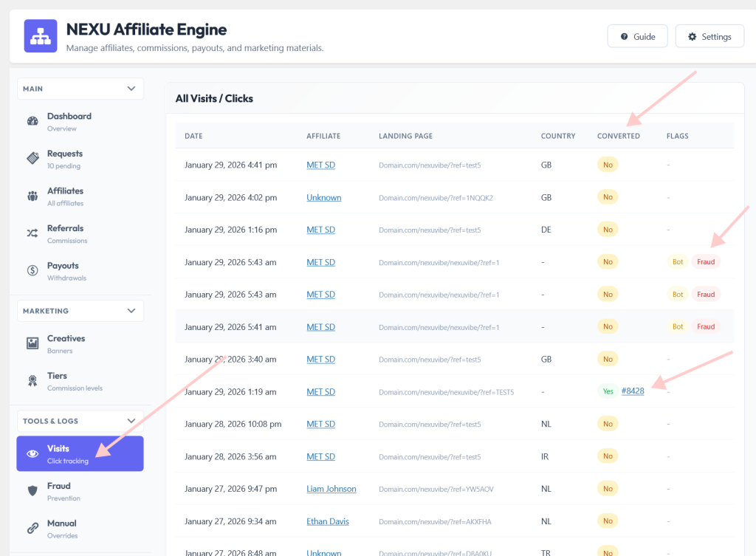Open Fraud Prevention page

80,491
